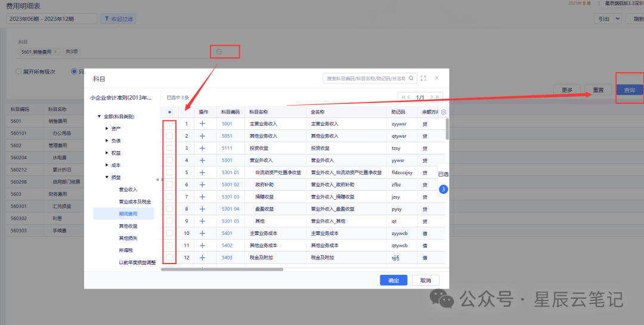
Task: Check the box for 主营业务成本 row
Action: 169,233
